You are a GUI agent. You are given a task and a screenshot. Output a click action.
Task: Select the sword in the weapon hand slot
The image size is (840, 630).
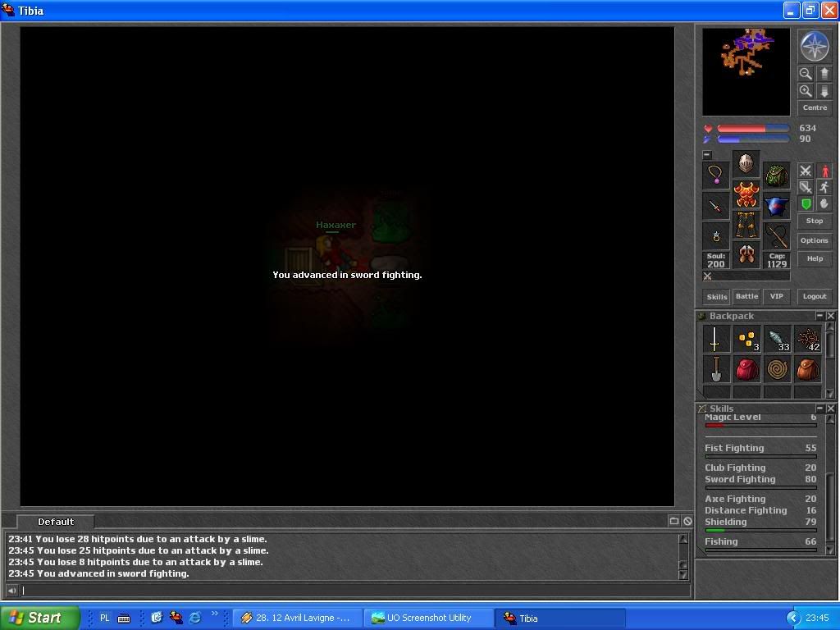(x=715, y=206)
